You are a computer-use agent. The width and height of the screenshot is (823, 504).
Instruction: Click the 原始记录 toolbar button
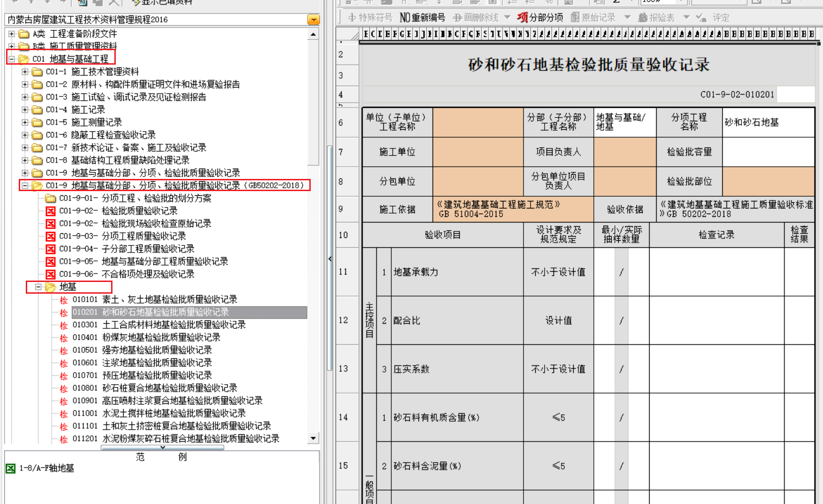click(x=593, y=18)
